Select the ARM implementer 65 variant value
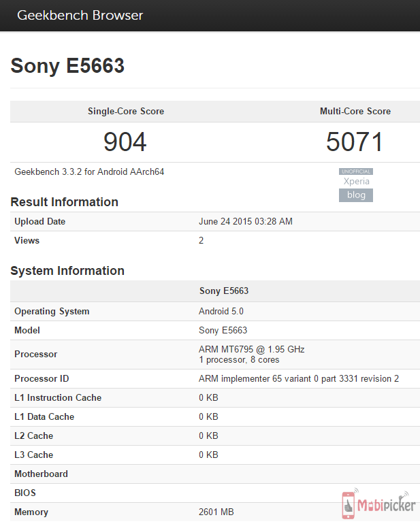The width and height of the screenshot is (420, 526). click(x=299, y=379)
